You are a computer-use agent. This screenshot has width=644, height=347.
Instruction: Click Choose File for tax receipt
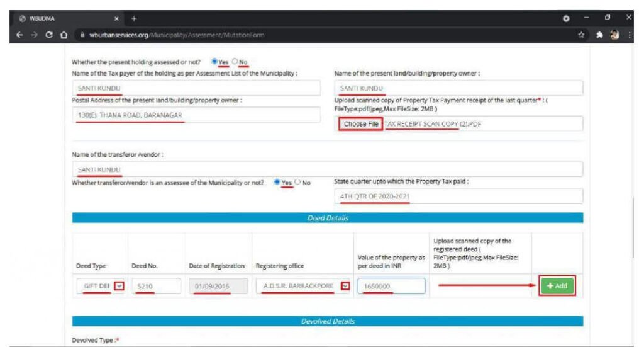pos(360,124)
